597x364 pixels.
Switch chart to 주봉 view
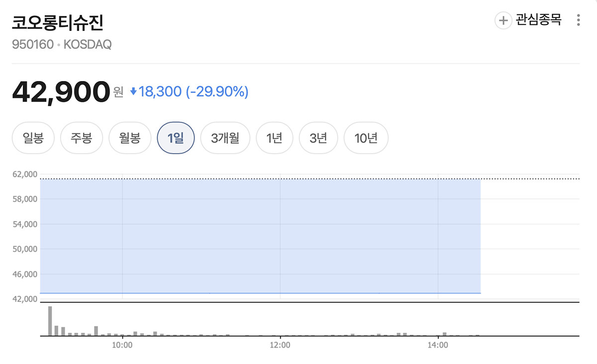pos(81,138)
